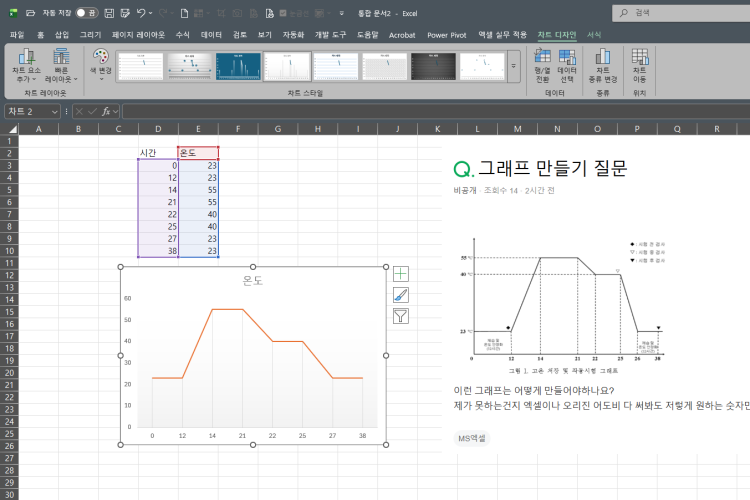Click cell containing 온도 header
This screenshot has height=500, width=750.
click(198, 153)
